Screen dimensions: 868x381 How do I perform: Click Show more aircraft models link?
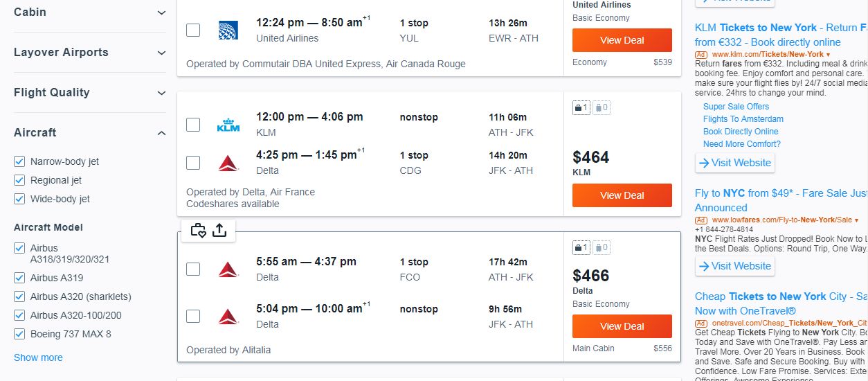coord(38,357)
